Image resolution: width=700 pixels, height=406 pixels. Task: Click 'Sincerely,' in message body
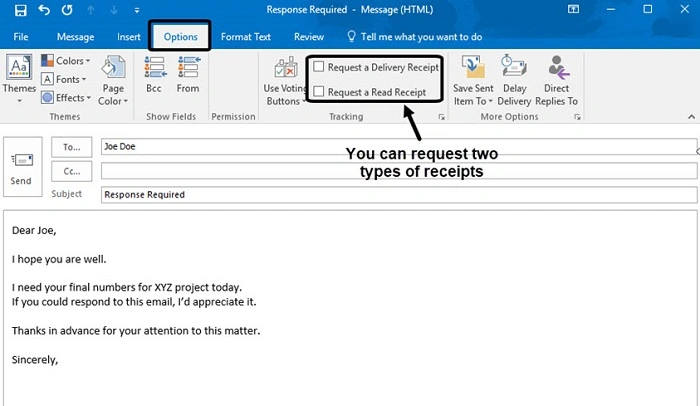[35, 360]
